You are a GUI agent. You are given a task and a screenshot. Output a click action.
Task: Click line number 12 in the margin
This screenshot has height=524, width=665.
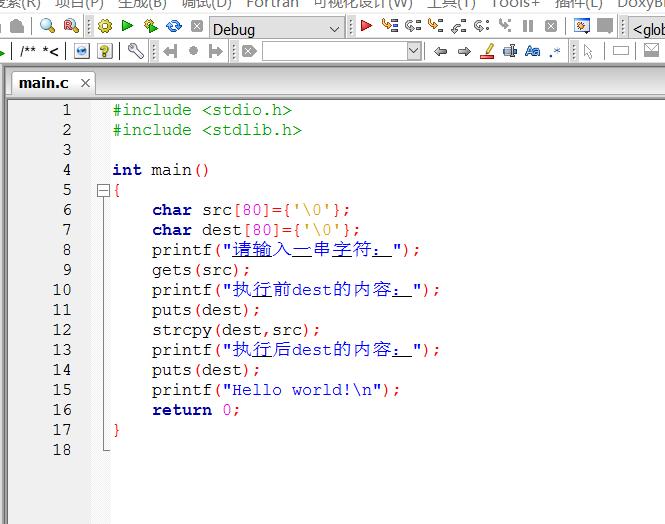62,330
